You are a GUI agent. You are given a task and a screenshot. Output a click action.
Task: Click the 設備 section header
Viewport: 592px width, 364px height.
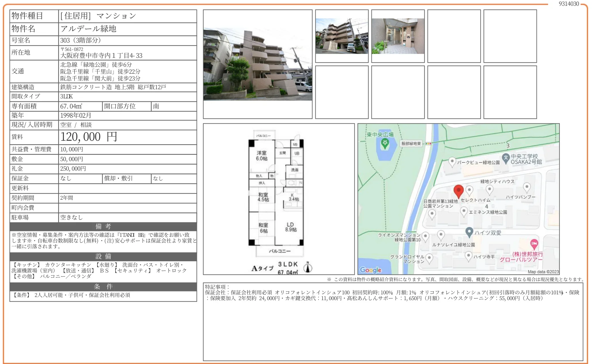click(x=103, y=257)
